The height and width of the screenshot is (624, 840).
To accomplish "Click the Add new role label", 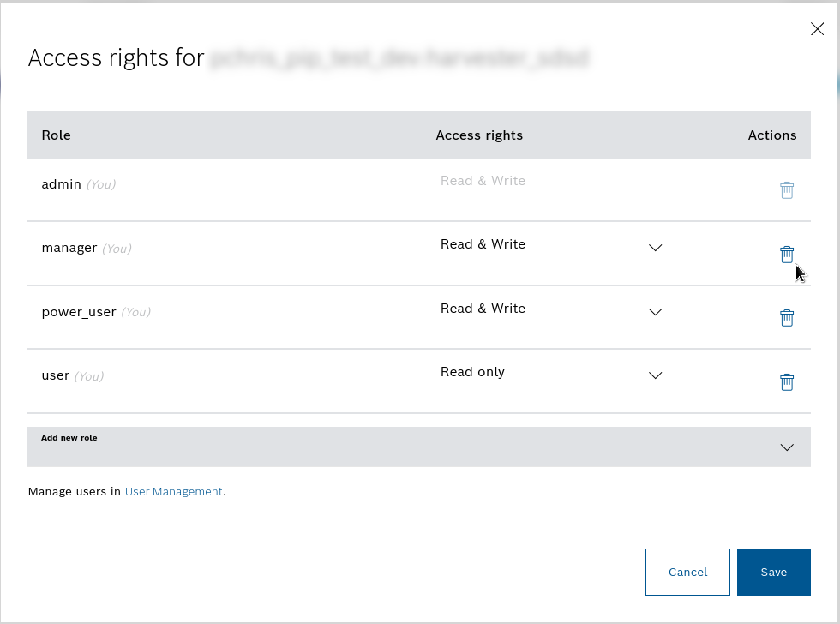I will coord(69,438).
